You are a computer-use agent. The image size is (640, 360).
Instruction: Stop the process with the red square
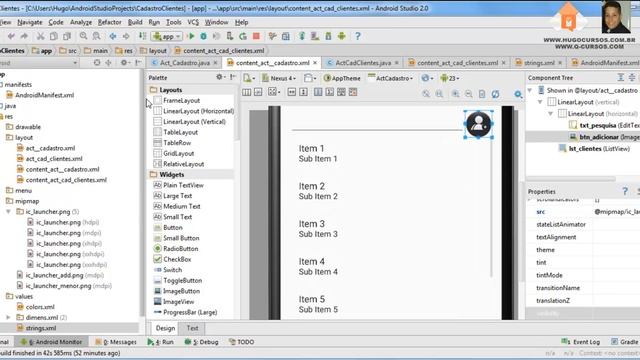tap(256, 36)
